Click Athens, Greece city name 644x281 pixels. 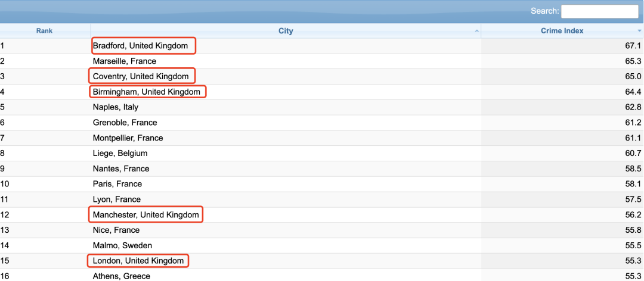pyautogui.click(x=122, y=276)
